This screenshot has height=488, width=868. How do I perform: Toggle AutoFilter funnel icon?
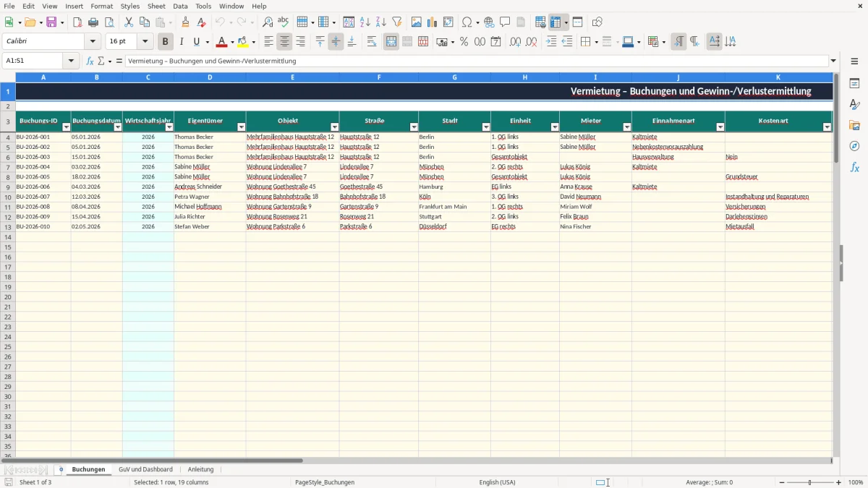point(397,22)
